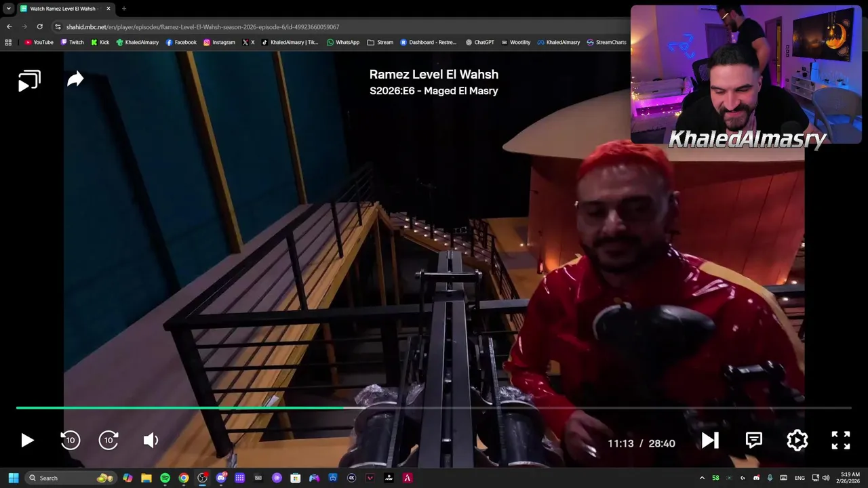The image size is (868, 488).
Task: Jump to the next episode
Action: pyautogui.click(x=710, y=441)
